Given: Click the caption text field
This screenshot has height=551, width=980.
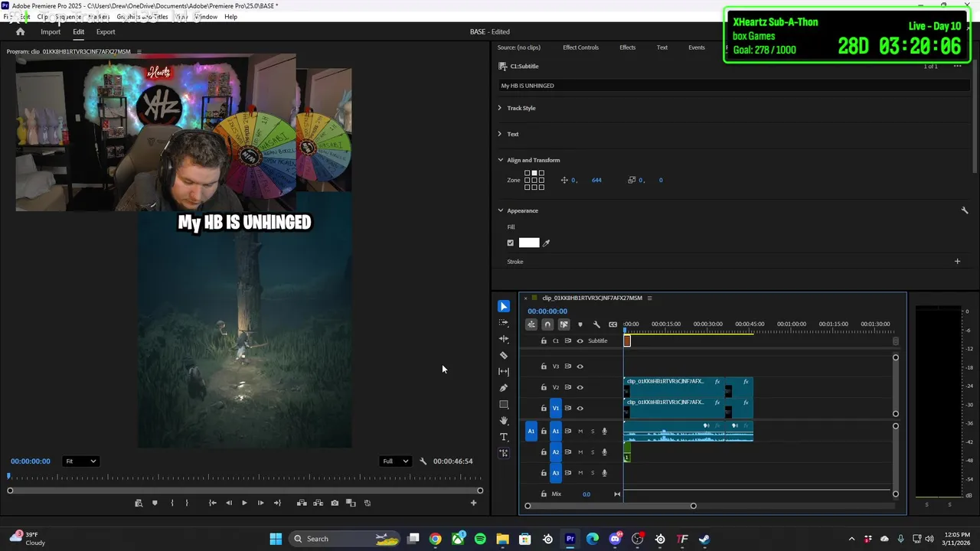Looking at the screenshot, I should click(735, 86).
